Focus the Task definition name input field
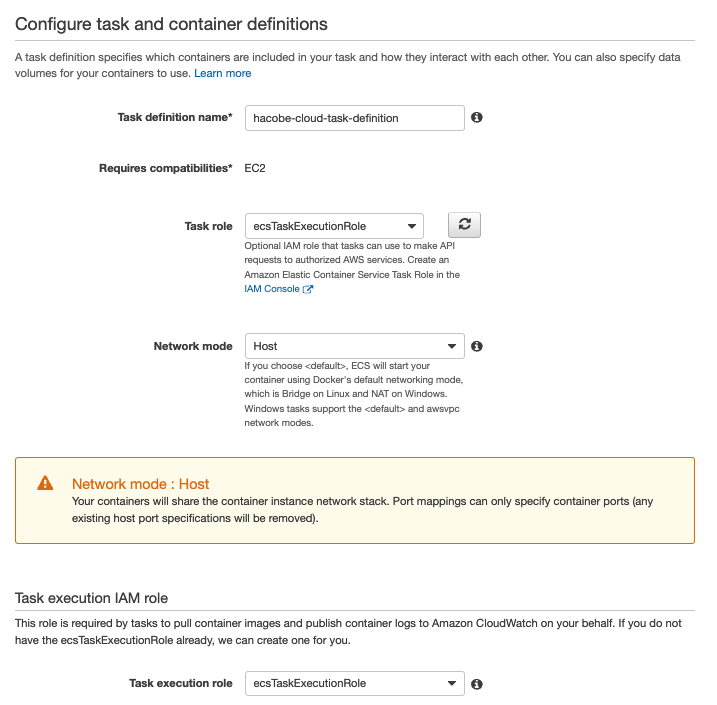717x705 pixels. 354,118
